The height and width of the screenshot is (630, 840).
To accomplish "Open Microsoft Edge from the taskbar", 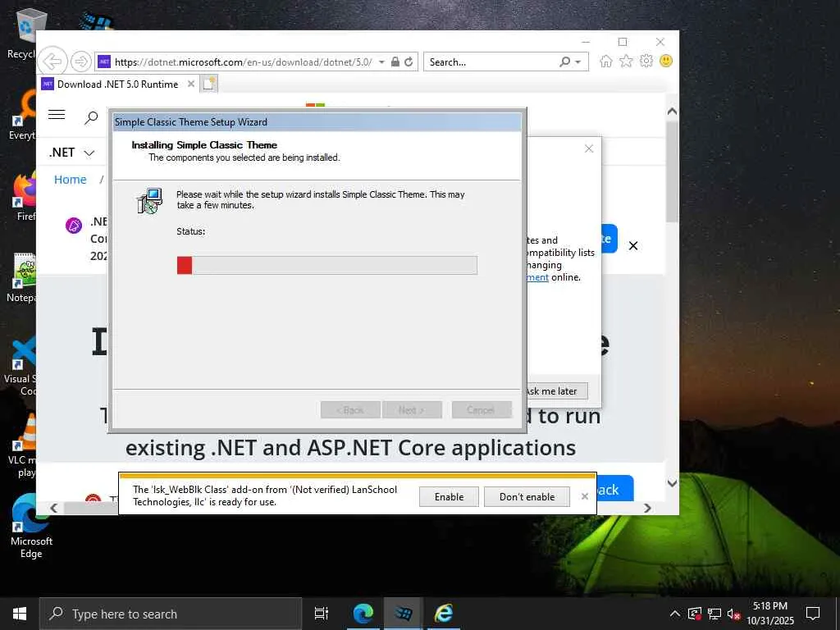I will (x=363, y=614).
